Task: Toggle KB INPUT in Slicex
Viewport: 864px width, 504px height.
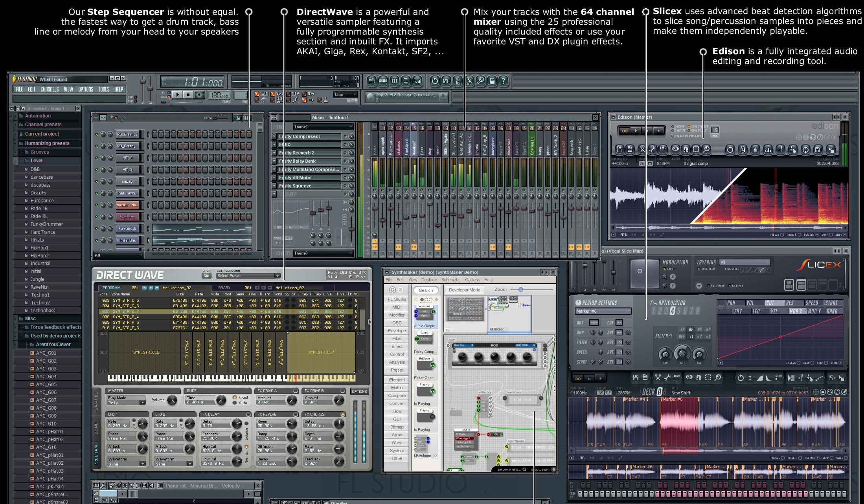Action: coord(736,286)
